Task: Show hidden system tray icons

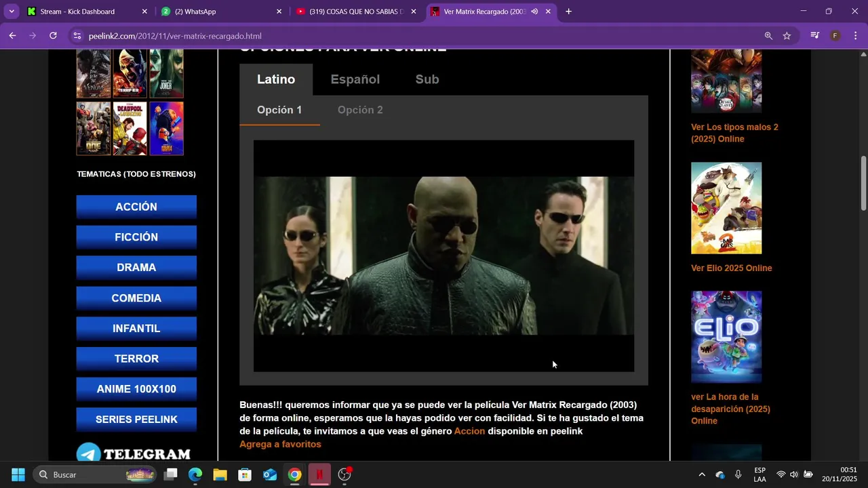Action: click(x=702, y=474)
